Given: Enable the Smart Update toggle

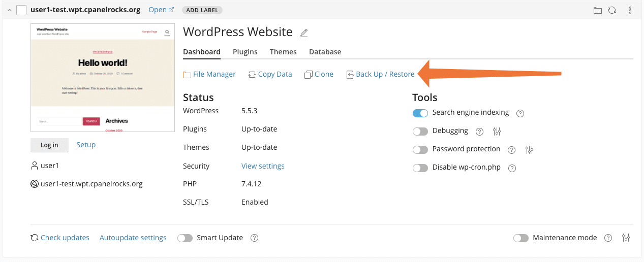Looking at the screenshot, I should (x=185, y=238).
